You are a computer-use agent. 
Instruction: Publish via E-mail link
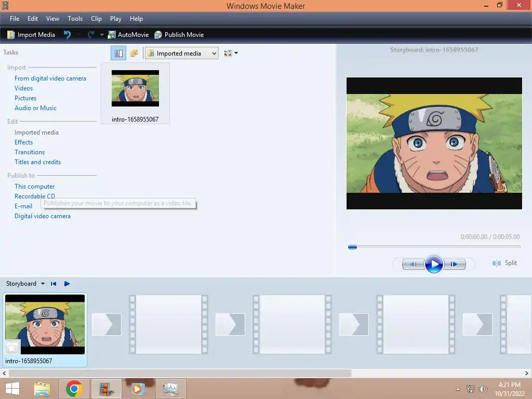23,206
